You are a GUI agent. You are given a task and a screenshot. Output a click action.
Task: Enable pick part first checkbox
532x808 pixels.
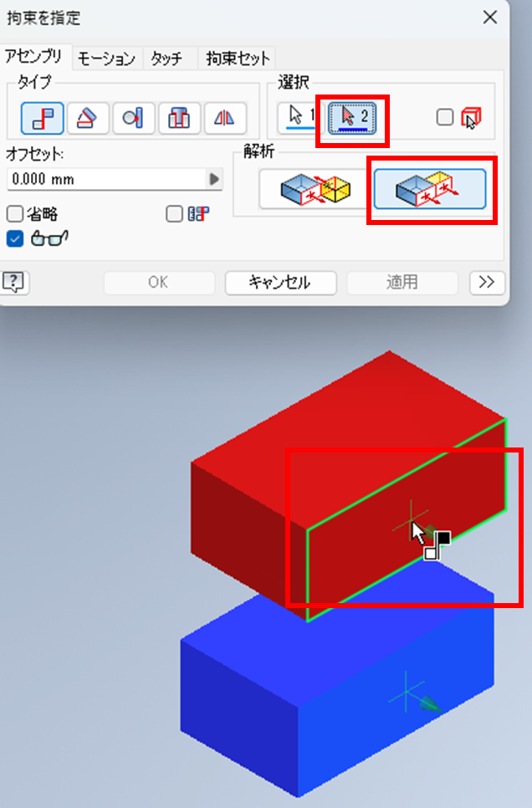pos(444,117)
